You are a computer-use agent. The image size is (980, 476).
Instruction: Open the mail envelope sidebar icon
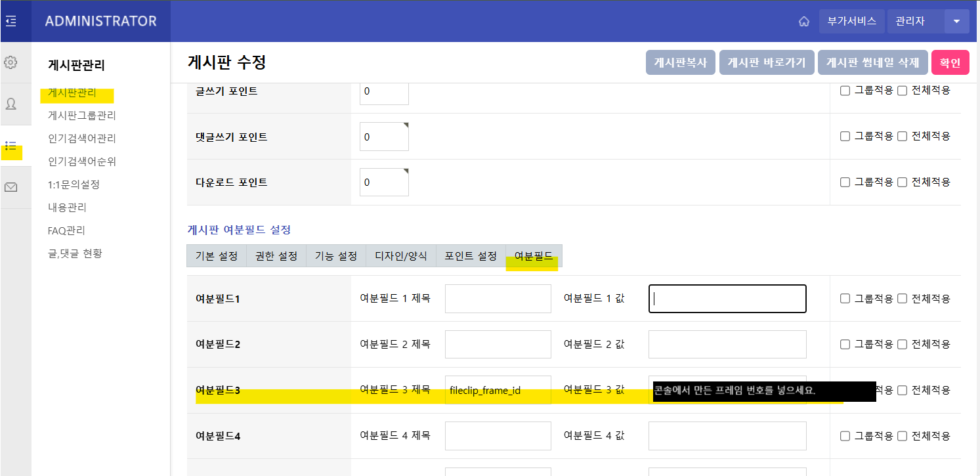coord(11,188)
